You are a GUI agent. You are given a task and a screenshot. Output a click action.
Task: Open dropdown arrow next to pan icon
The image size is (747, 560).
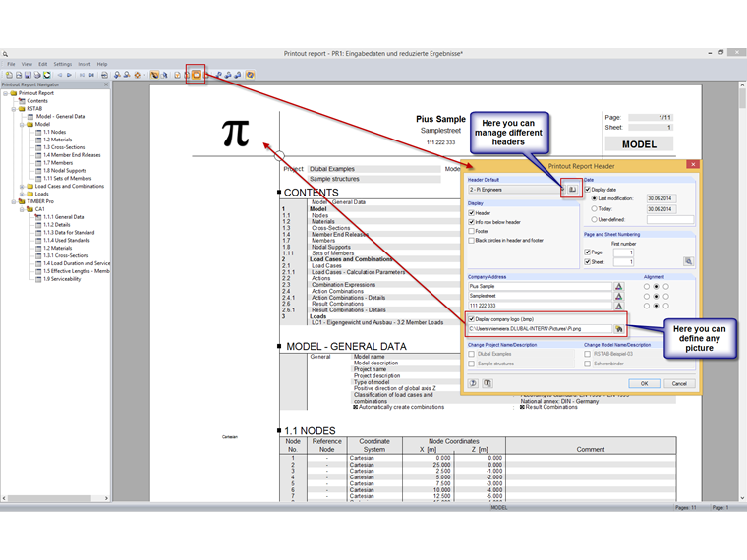click(144, 75)
